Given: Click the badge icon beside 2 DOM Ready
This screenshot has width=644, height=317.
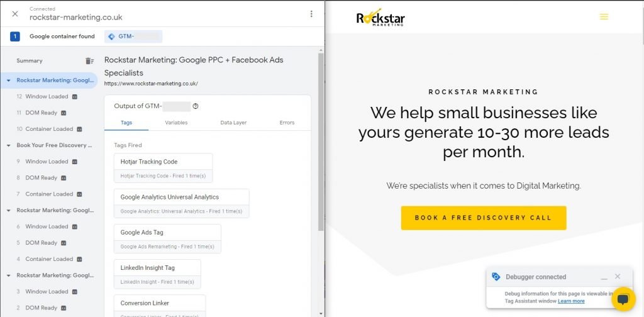Looking at the screenshot, I should [64, 308].
